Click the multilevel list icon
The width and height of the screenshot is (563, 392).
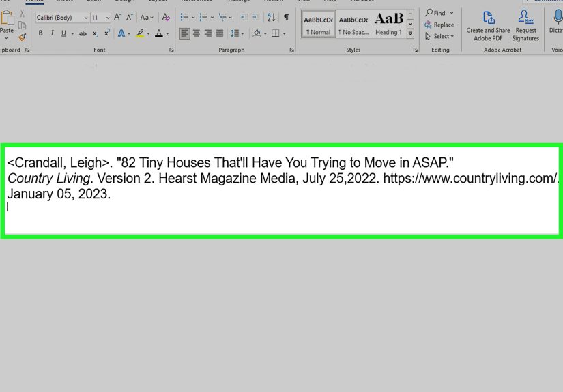coord(222,17)
